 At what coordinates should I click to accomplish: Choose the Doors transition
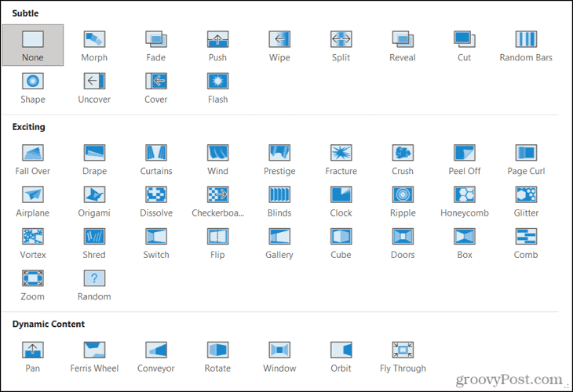[x=403, y=243]
